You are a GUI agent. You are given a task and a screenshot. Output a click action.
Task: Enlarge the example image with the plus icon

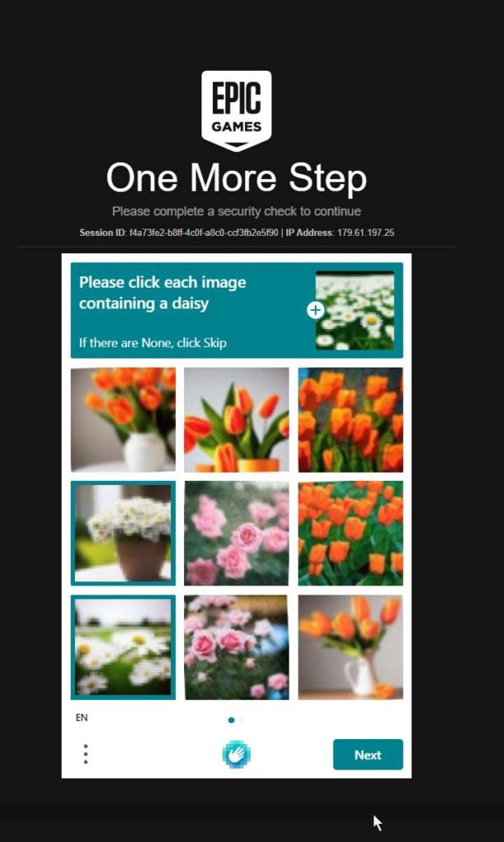(x=316, y=310)
